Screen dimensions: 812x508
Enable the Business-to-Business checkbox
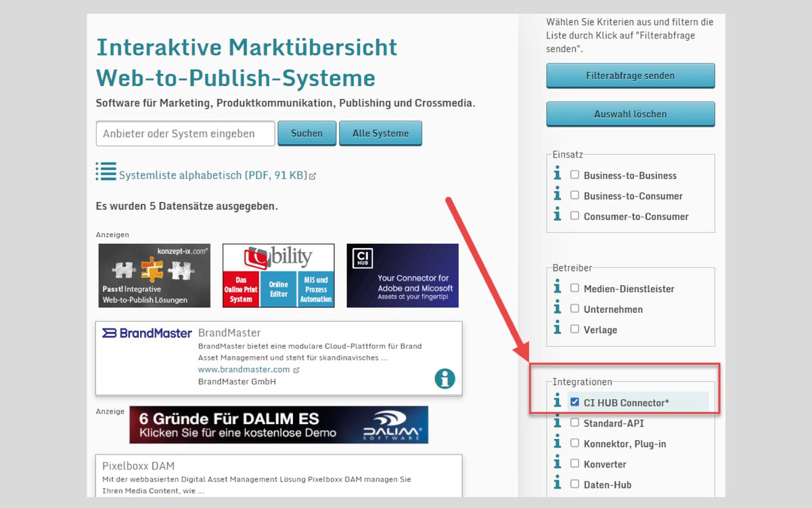[x=574, y=175]
